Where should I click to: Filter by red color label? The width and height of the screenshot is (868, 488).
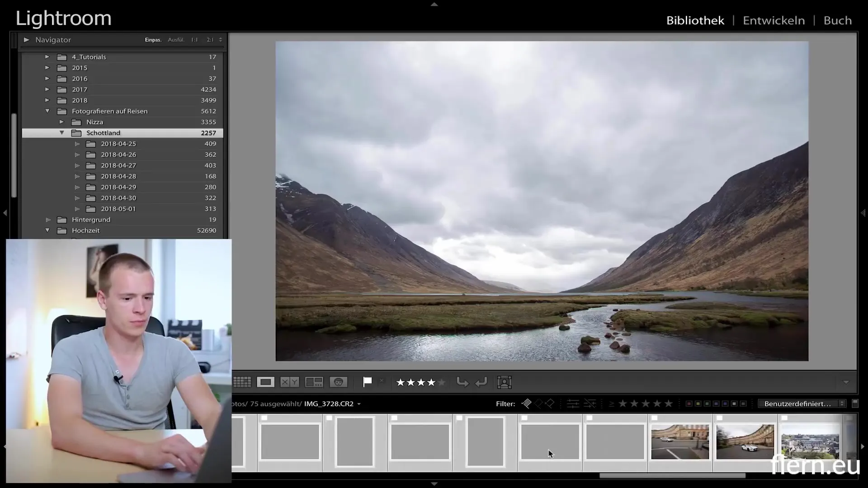tap(689, 404)
